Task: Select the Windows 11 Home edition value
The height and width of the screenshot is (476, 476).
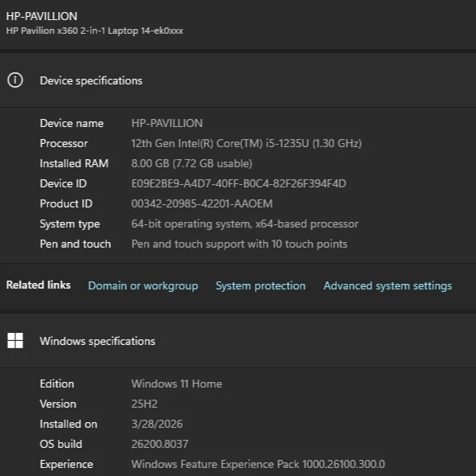Action: pyautogui.click(x=177, y=384)
